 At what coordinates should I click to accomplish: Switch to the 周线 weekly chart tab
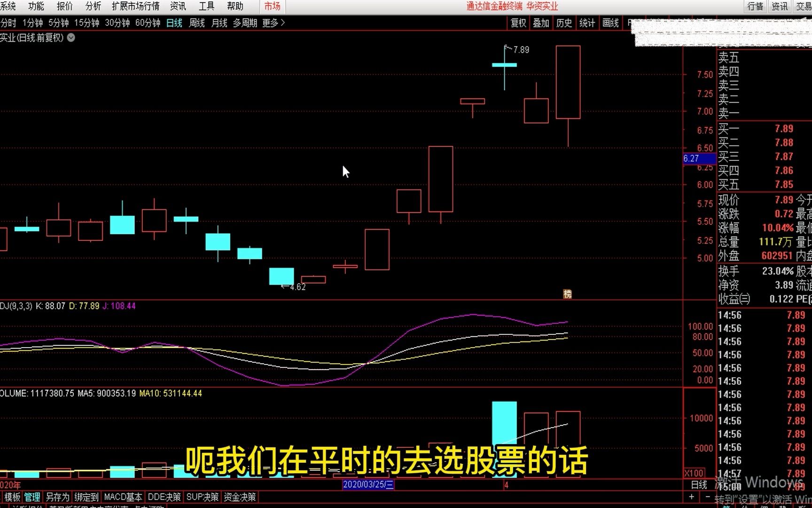click(x=196, y=23)
